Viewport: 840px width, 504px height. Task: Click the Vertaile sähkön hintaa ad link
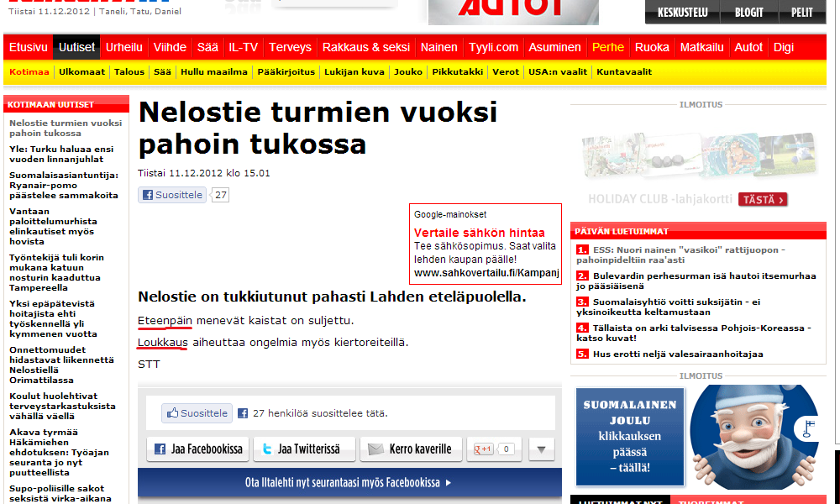tap(480, 233)
